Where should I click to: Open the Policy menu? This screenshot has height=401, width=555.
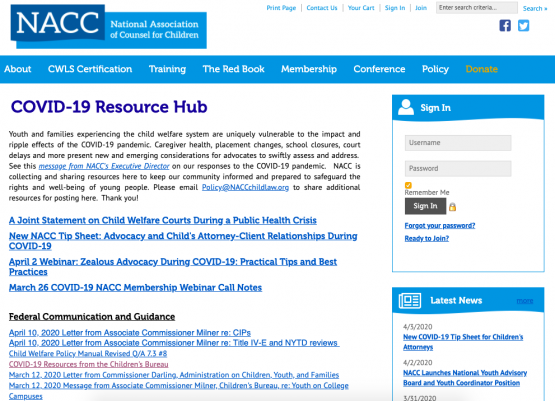435,69
